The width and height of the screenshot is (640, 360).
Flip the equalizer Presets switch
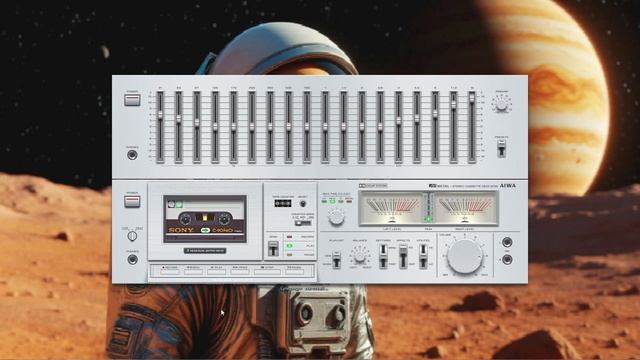[x=502, y=149]
